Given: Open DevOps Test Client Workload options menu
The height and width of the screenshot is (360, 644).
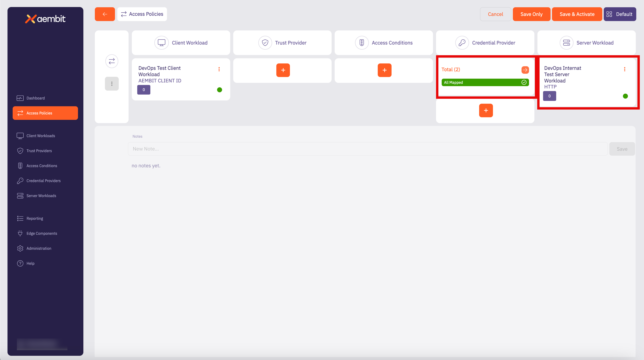Looking at the screenshot, I should click(219, 69).
